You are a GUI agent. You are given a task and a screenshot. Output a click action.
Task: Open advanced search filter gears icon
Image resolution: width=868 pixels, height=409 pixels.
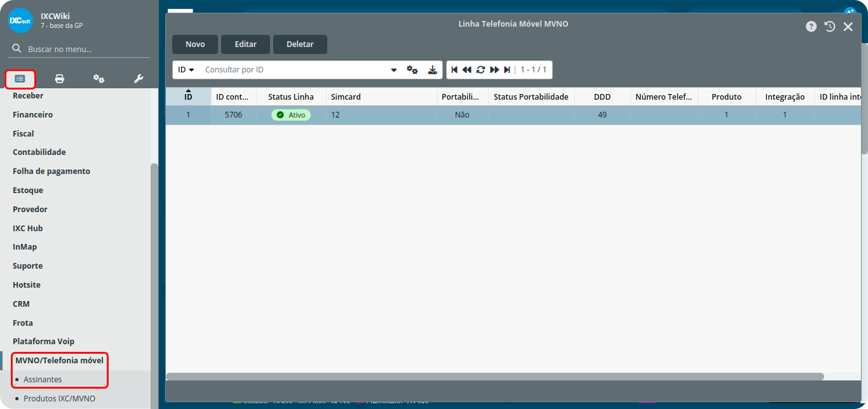pos(412,70)
